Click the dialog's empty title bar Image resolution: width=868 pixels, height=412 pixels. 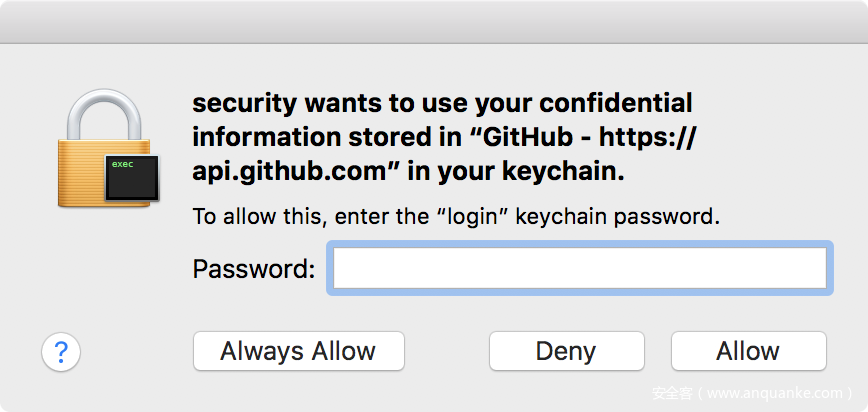tap(434, 21)
